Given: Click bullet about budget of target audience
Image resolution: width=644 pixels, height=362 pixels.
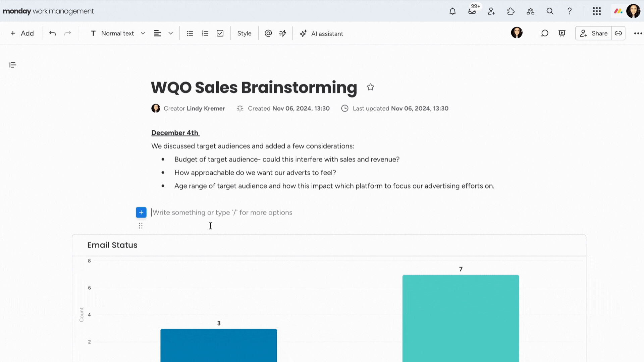Looking at the screenshot, I should point(287,159).
